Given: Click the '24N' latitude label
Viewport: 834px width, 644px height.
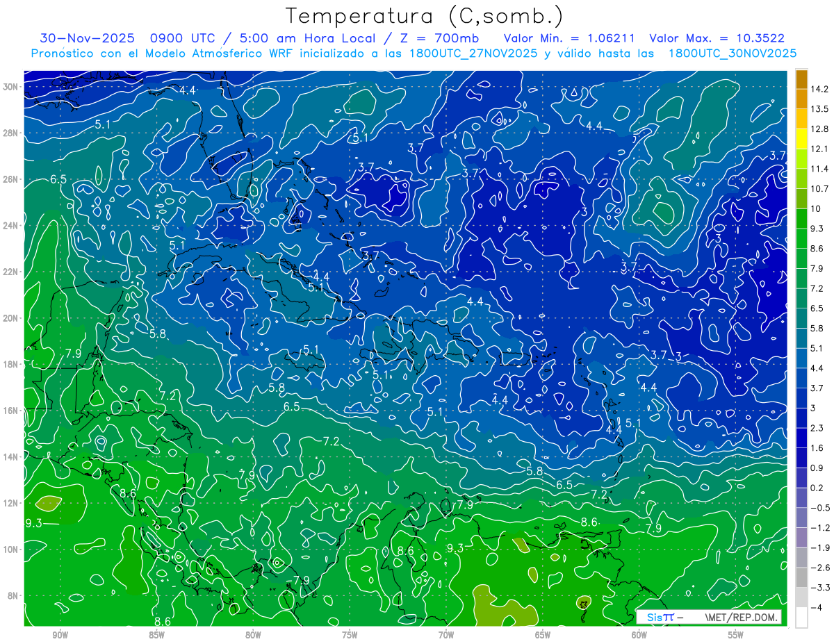Looking at the screenshot, I should [10, 226].
